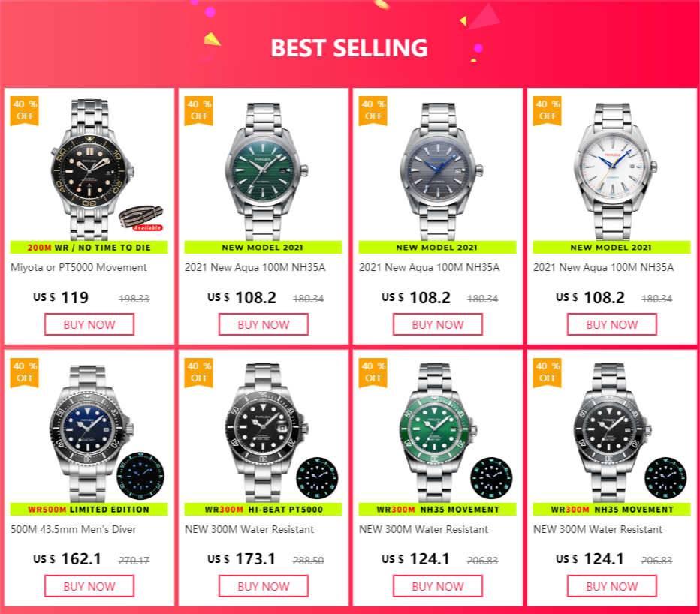Click the lume dial icon on 500M diver
Viewport: 700px width, 614px height.
(x=140, y=476)
